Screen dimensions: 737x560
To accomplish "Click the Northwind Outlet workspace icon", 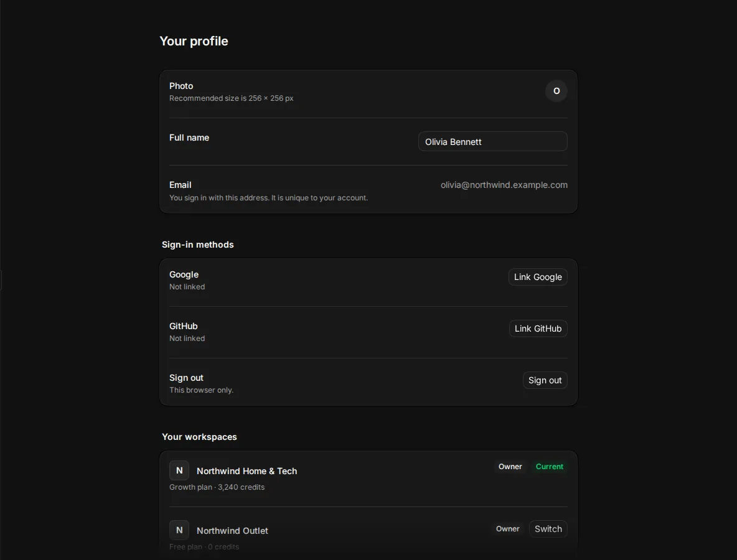I will point(179,530).
